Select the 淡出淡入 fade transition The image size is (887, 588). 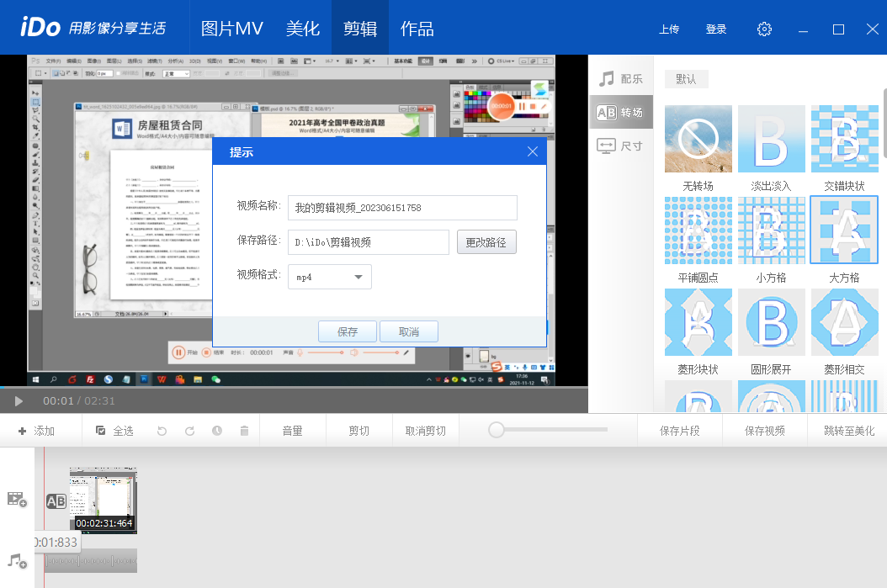click(772, 139)
